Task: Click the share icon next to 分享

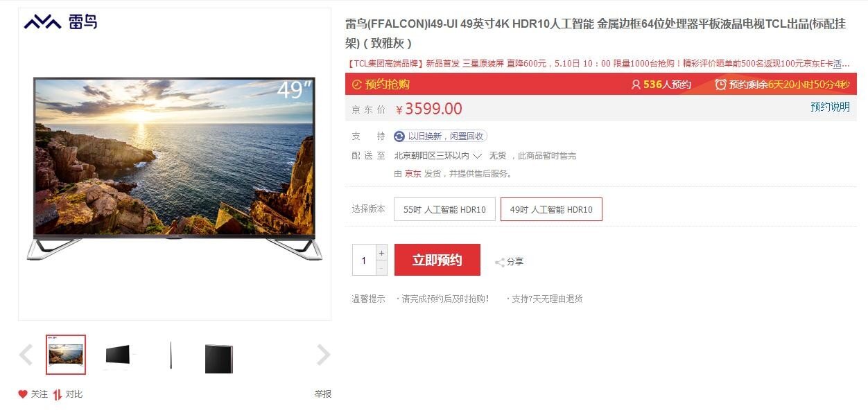Action: coord(499,262)
